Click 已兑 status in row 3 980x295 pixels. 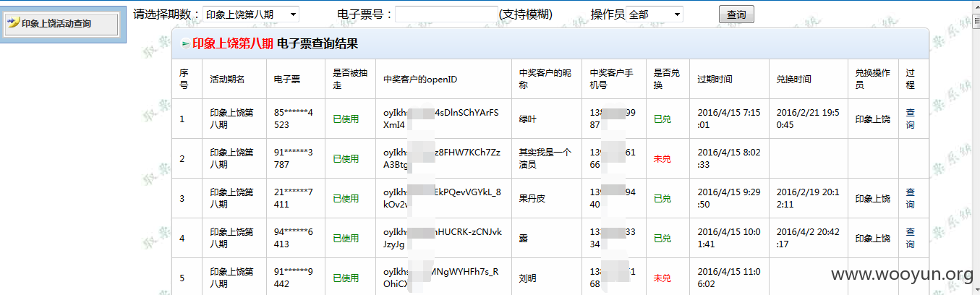pos(662,198)
